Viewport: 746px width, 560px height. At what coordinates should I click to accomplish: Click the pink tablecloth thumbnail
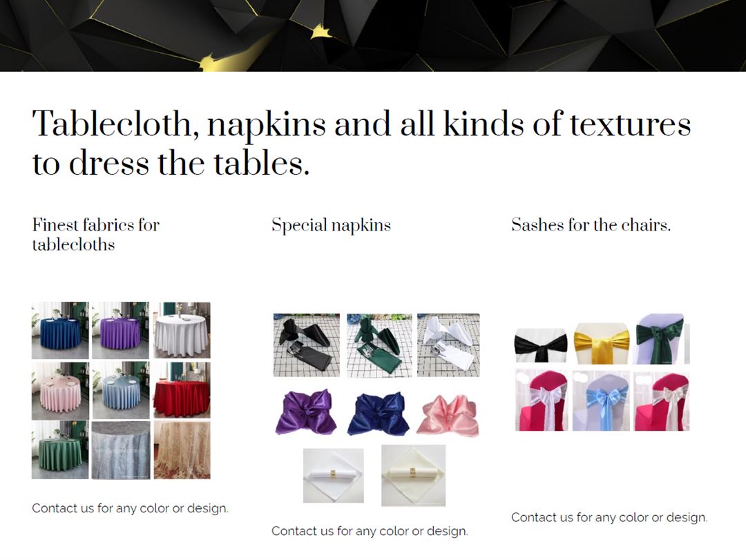(60, 391)
